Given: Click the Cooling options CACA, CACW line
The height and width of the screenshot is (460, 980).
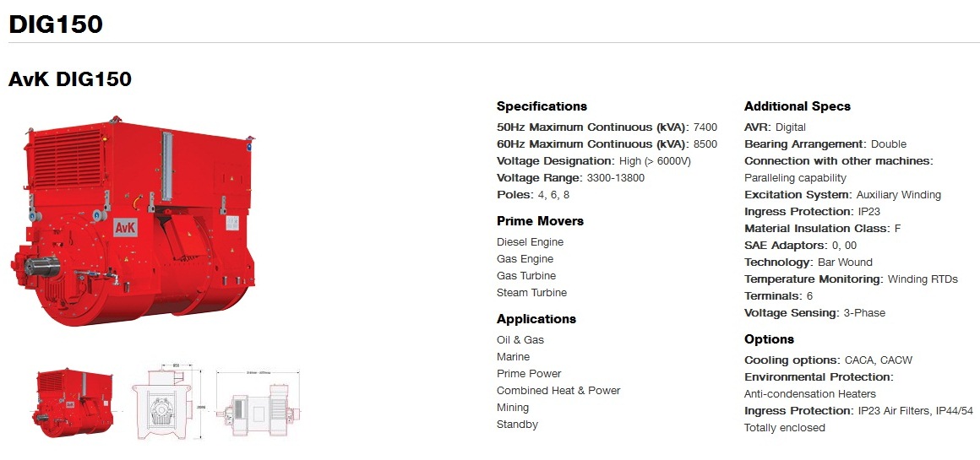Looking at the screenshot, I should coord(828,360).
